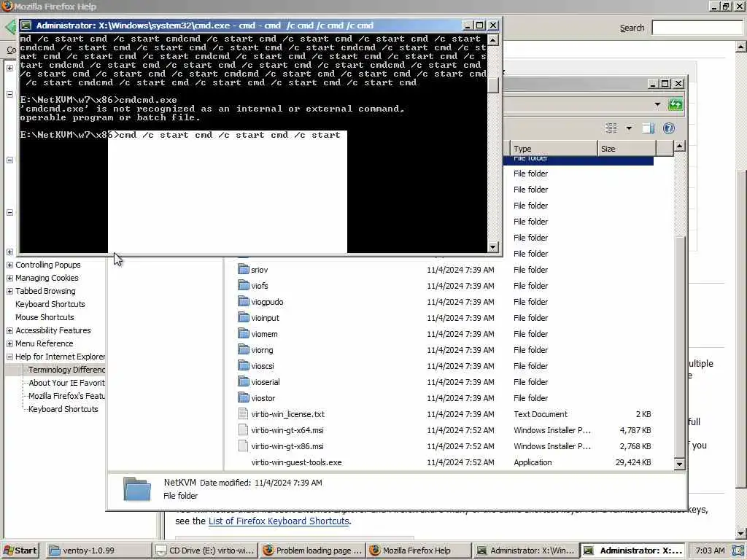Expand the Tabbed Browsing help topic
Viewport: 747px width, 560px height.
tap(9, 291)
